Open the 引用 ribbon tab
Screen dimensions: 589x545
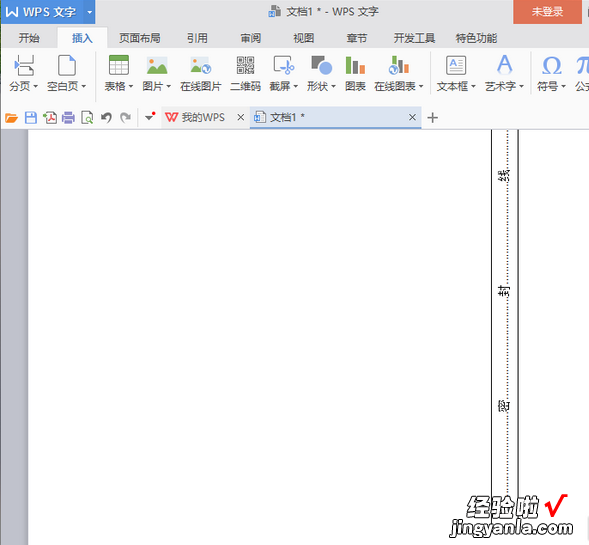coord(197,38)
